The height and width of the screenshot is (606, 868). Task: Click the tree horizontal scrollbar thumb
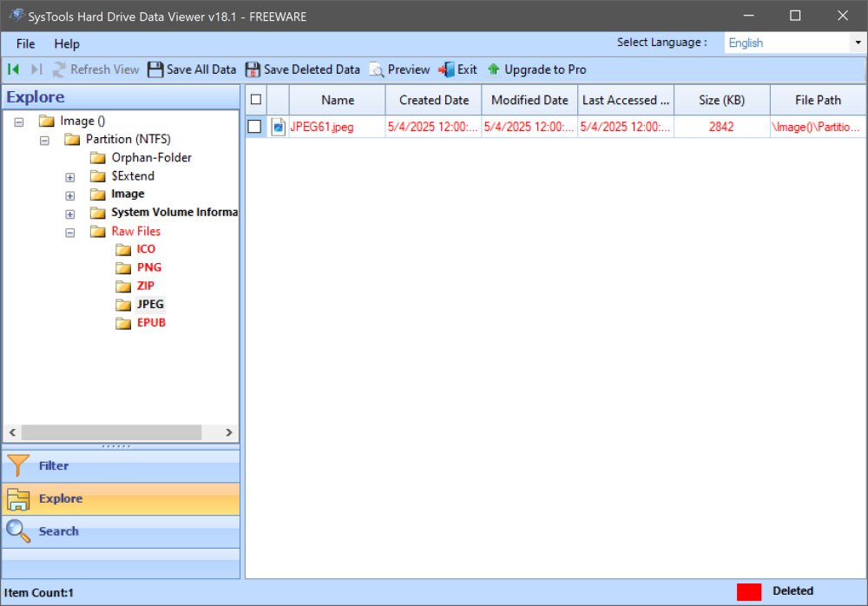tap(111, 432)
